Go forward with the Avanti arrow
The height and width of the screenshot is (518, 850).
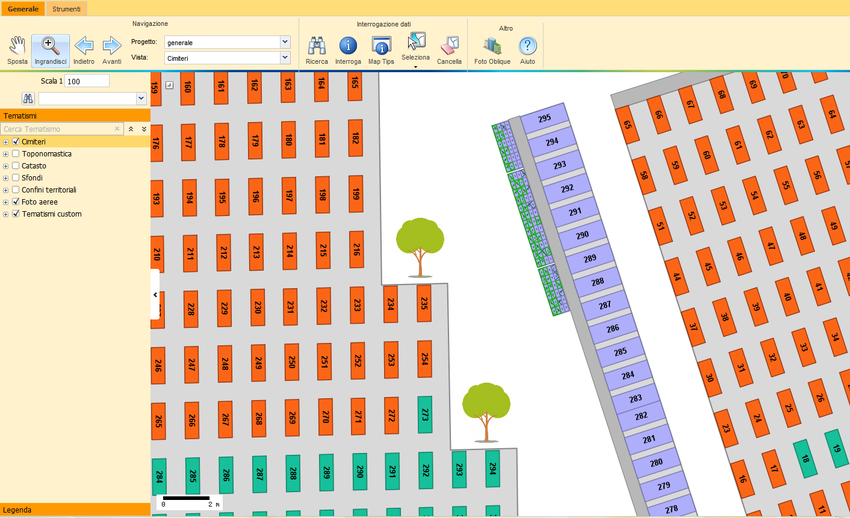click(112, 50)
